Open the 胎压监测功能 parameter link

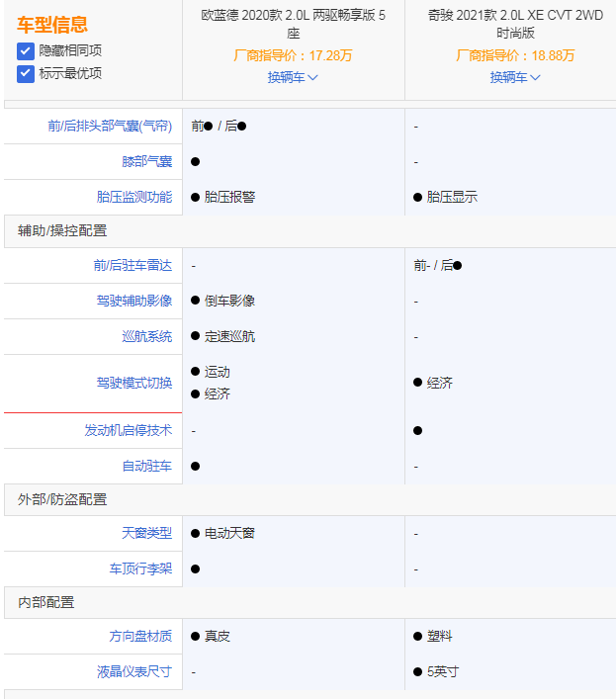coord(134,197)
